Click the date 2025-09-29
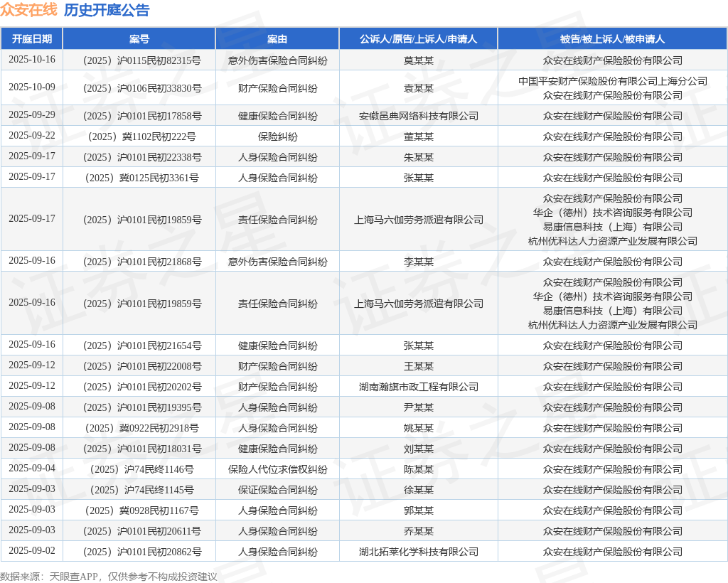This screenshot has width=728, height=583. tap(31, 115)
